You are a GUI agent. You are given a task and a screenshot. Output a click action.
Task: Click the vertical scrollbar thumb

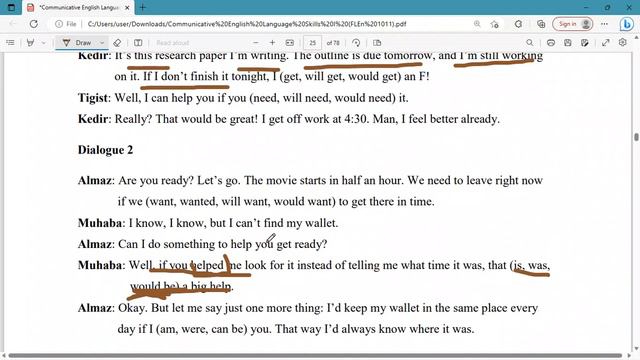point(636,137)
